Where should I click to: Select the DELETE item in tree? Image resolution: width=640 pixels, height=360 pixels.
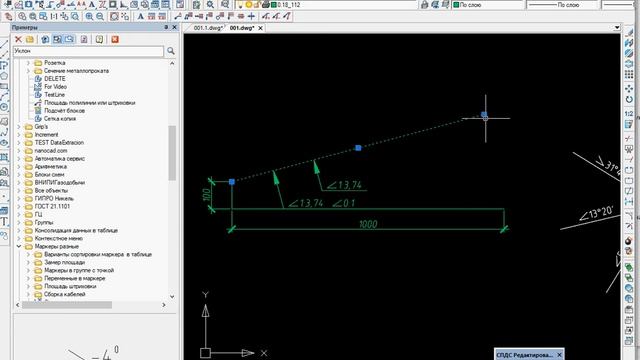click(55, 79)
